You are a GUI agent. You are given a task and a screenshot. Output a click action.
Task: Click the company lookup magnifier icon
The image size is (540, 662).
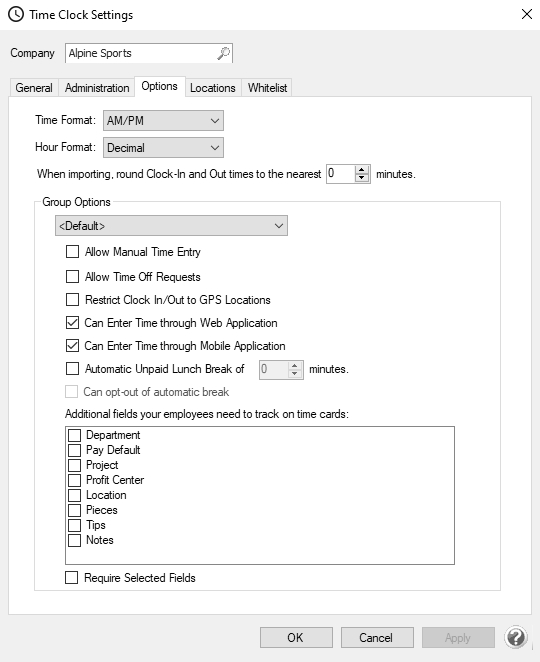[x=223, y=53]
